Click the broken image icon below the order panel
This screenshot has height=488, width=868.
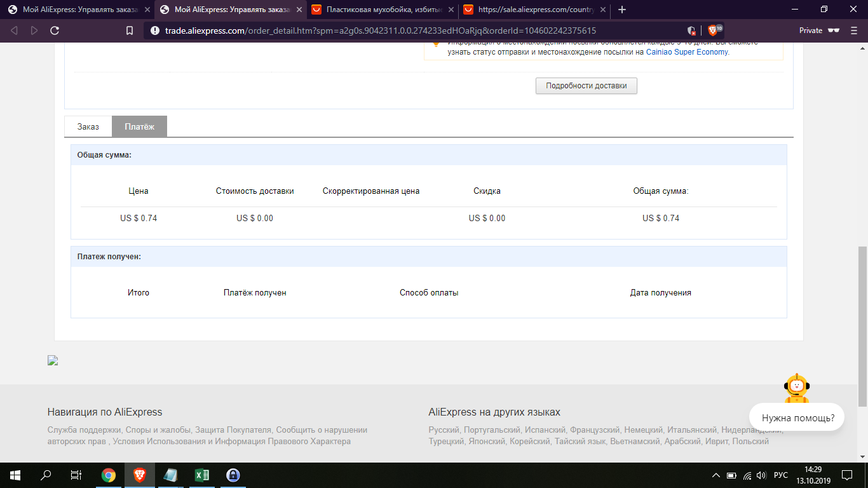53,360
